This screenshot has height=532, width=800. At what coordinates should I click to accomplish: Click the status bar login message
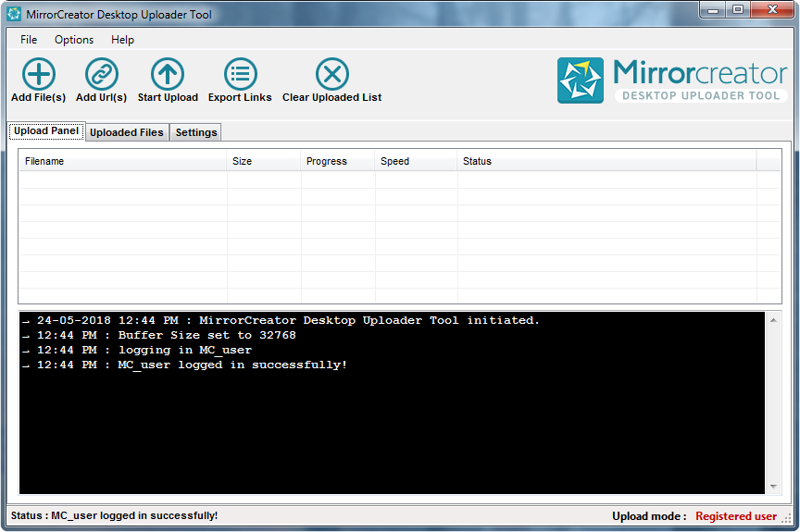(x=114, y=515)
